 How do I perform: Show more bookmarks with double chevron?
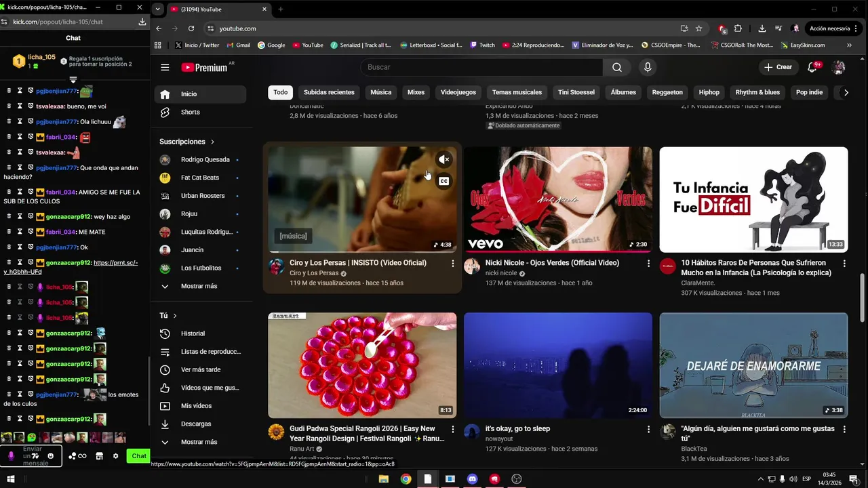click(849, 45)
